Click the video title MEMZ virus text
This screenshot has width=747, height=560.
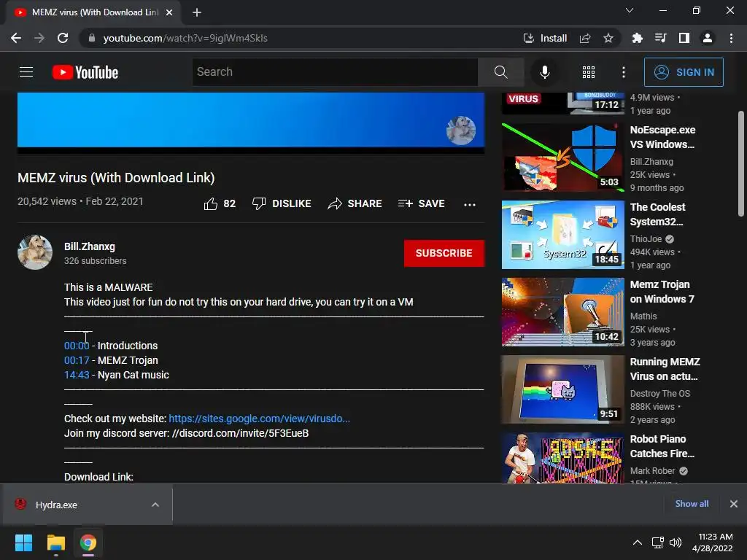[116, 178]
